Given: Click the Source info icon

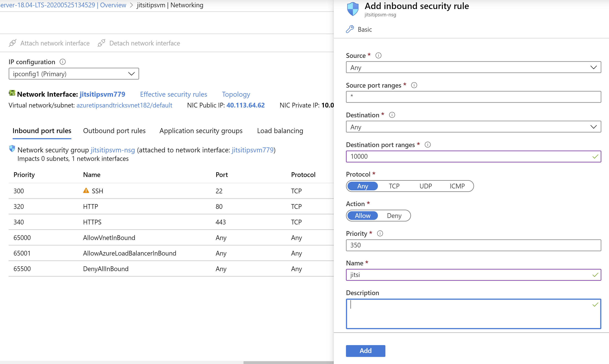Looking at the screenshot, I should [378, 56].
